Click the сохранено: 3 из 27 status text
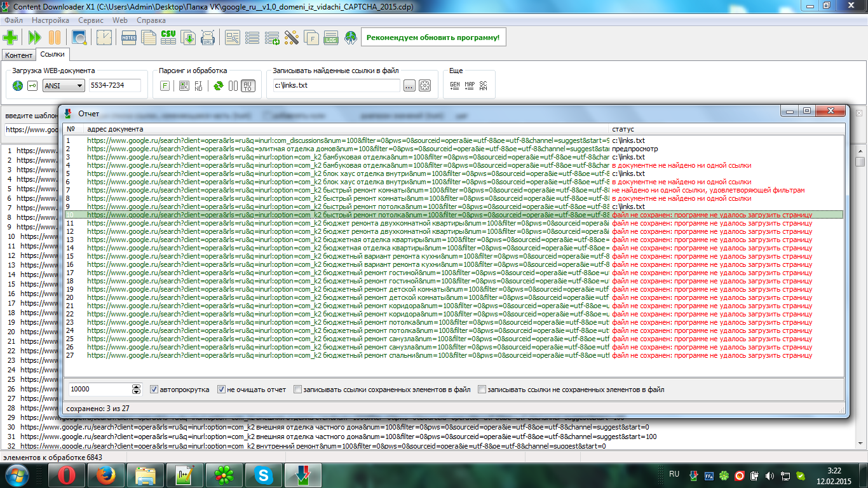 98,409
